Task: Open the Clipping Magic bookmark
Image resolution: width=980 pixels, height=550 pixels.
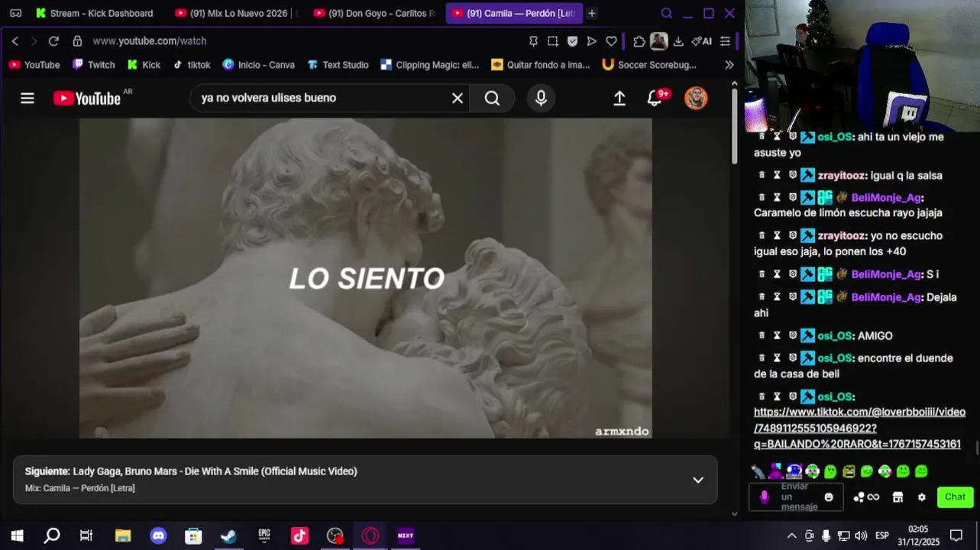Action: pos(429,65)
